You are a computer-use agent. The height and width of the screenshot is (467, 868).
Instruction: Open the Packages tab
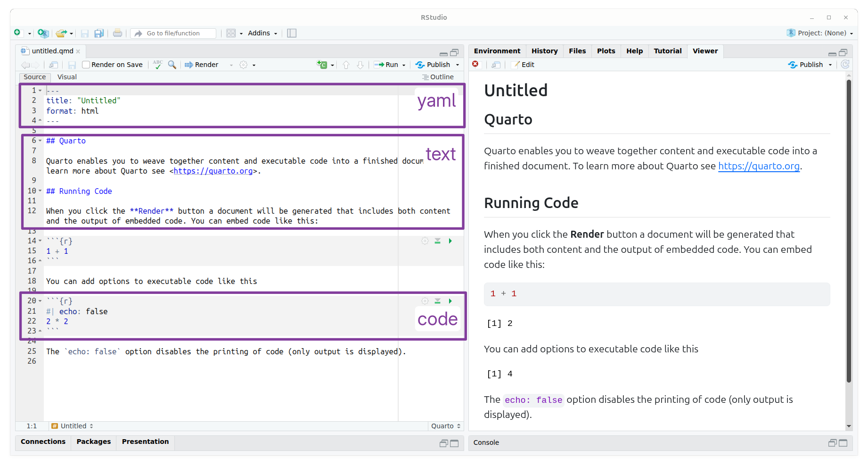94,442
